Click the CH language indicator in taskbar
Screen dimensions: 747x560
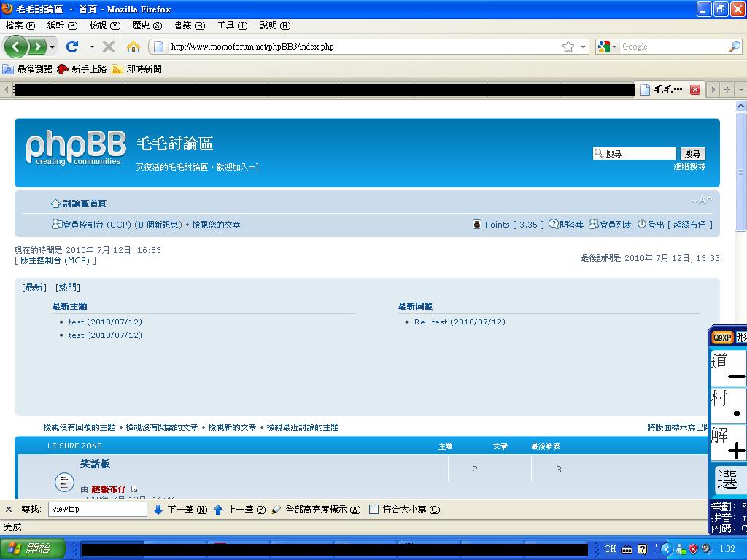point(610,549)
